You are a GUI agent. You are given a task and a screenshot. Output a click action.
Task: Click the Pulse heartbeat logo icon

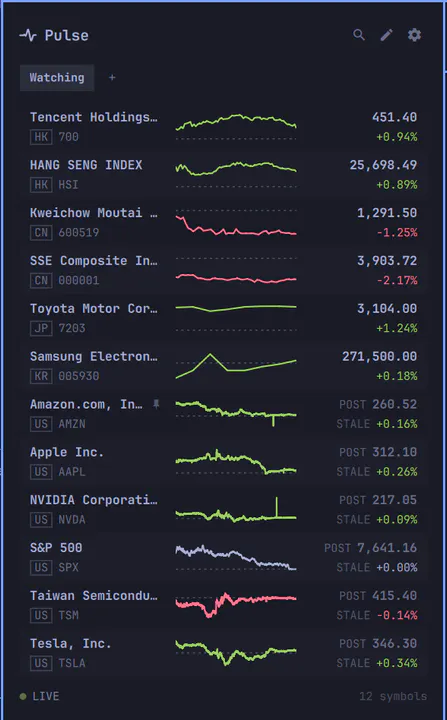pyautogui.click(x=28, y=35)
